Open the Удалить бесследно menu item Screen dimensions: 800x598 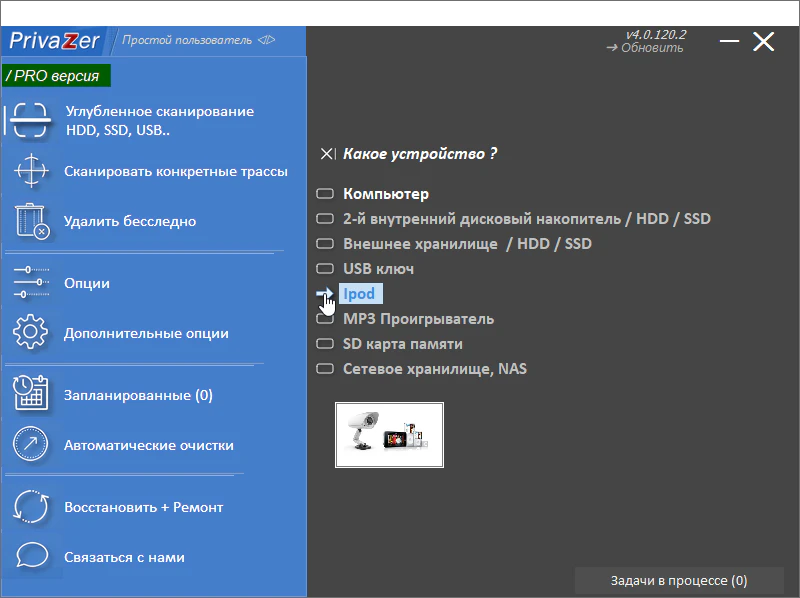130,221
